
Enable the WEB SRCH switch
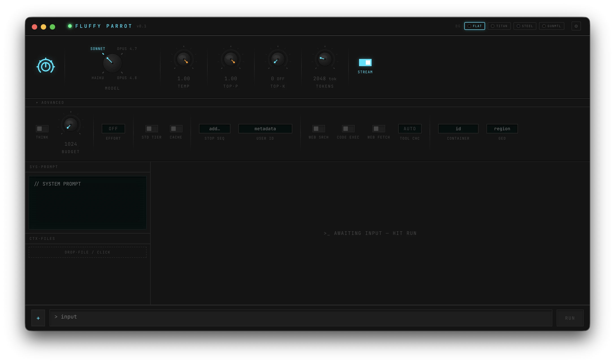318,128
